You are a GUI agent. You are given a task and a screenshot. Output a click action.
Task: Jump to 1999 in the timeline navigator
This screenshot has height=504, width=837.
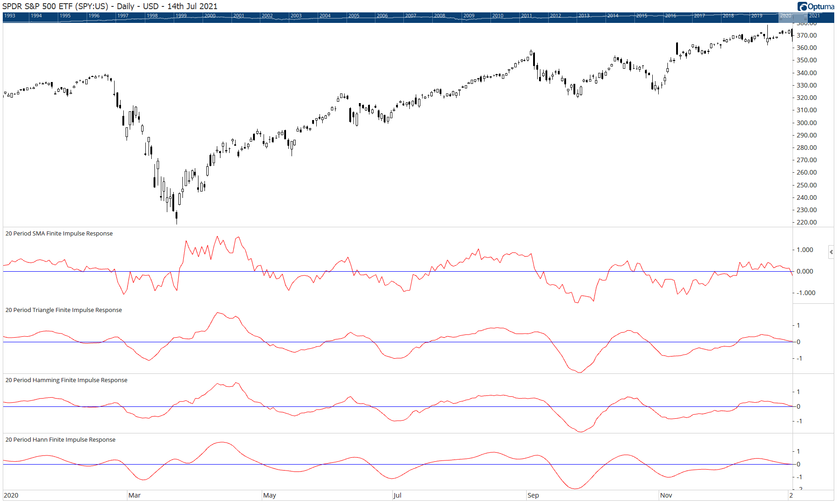pos(181,16)
